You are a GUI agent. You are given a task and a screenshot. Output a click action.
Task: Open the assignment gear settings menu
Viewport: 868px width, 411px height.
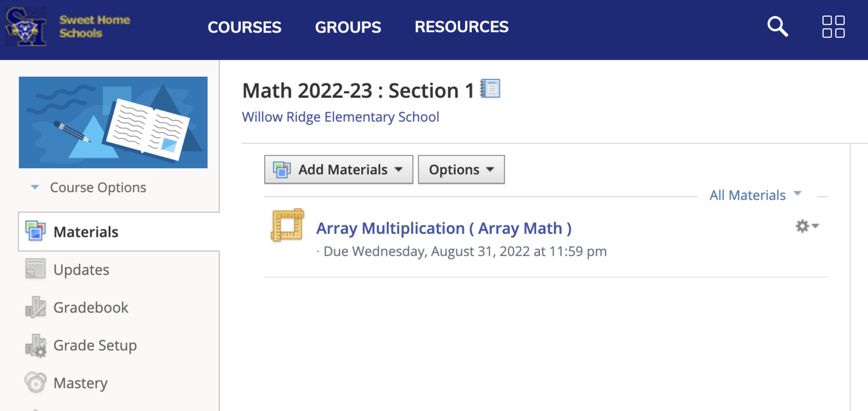(806, 226)
